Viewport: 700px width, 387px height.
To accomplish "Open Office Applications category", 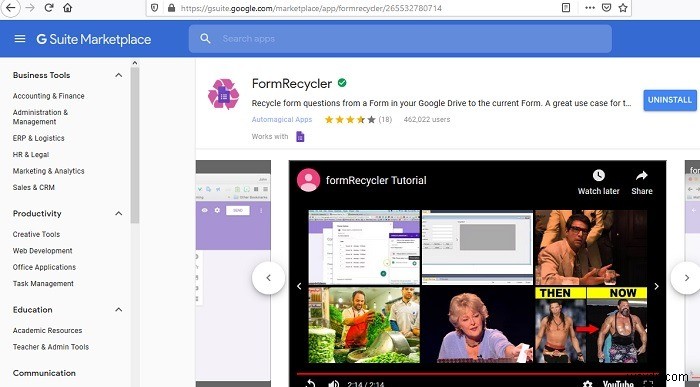I will tap(44, 267).
